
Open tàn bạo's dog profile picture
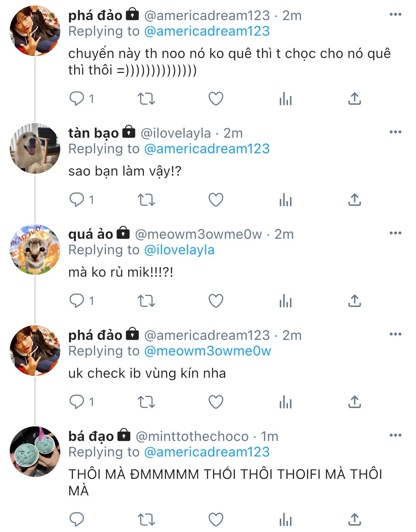click(35, 148)
